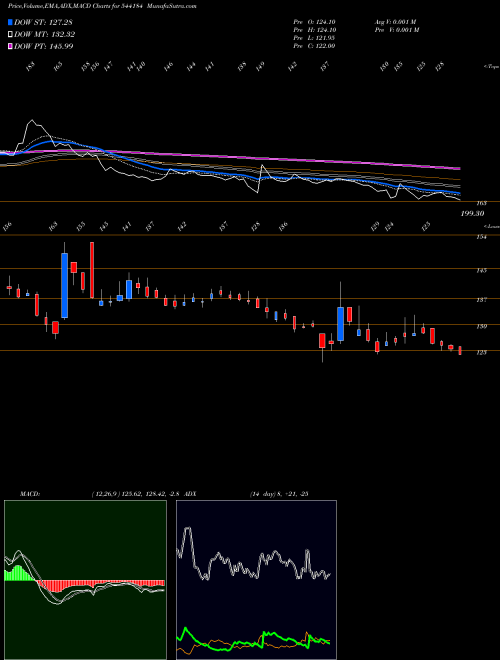Screen dimensions: 500x660
Task: Click the MACD: panel heading
Action: (30, 494)
